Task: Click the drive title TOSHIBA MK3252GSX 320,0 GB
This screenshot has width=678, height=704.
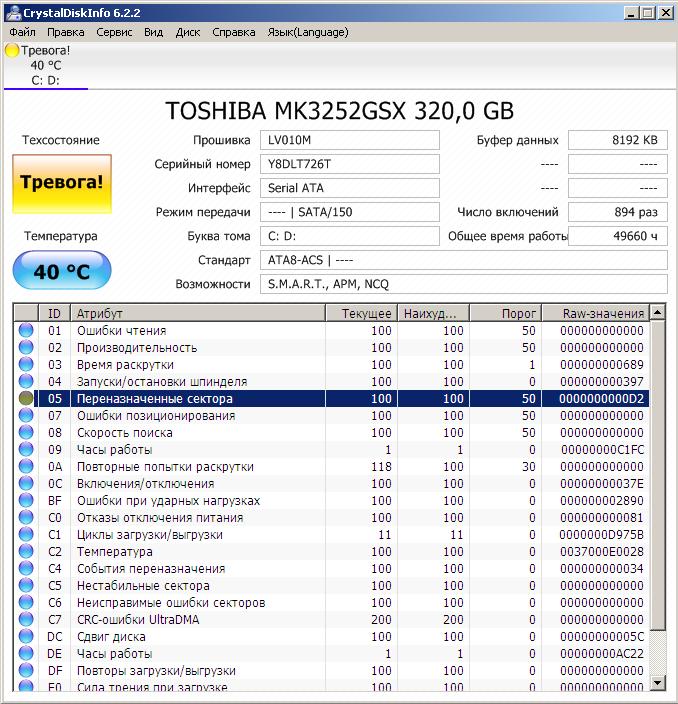Action: [x=339, y=111]
